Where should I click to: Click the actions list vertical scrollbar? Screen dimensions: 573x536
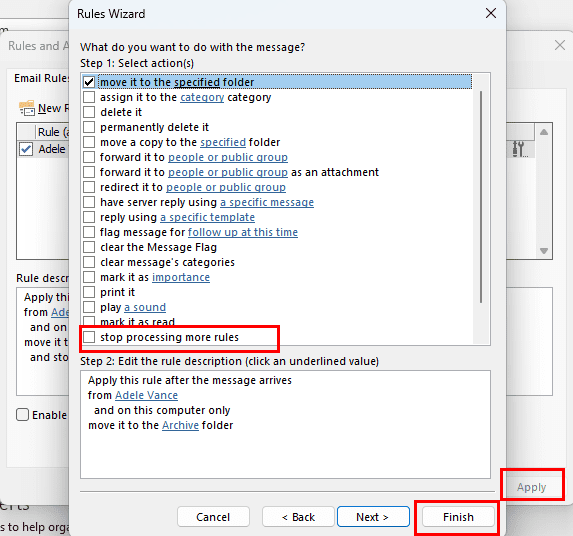[x=481, y=197]
